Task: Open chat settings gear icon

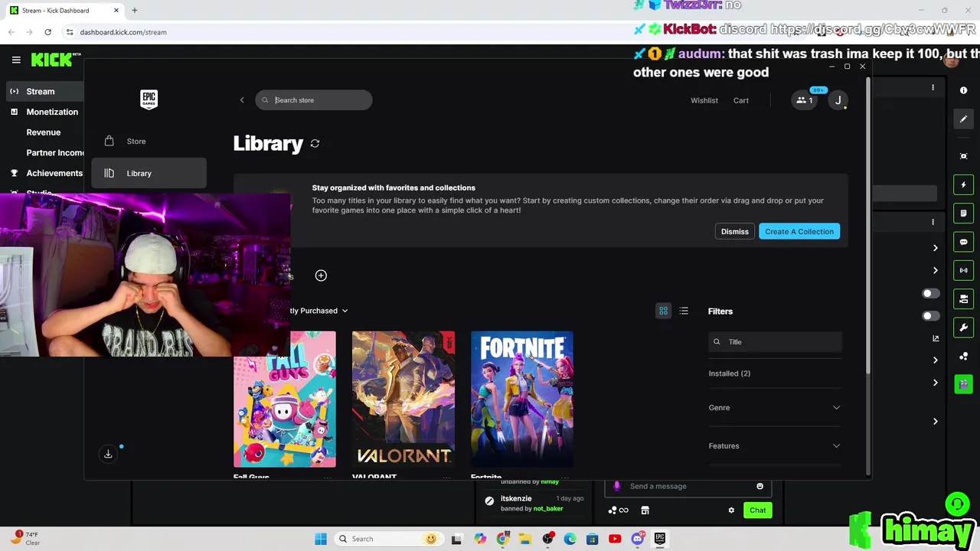Action: pyautogui.click(x=731, y=510)
